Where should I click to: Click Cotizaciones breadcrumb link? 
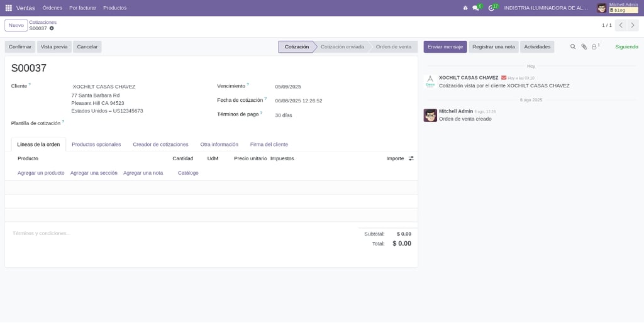[43, 22]
